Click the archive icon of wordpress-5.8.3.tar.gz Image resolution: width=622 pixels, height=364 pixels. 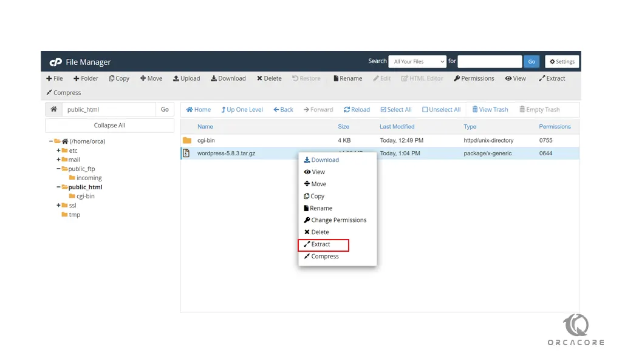(x=186, y=153)
